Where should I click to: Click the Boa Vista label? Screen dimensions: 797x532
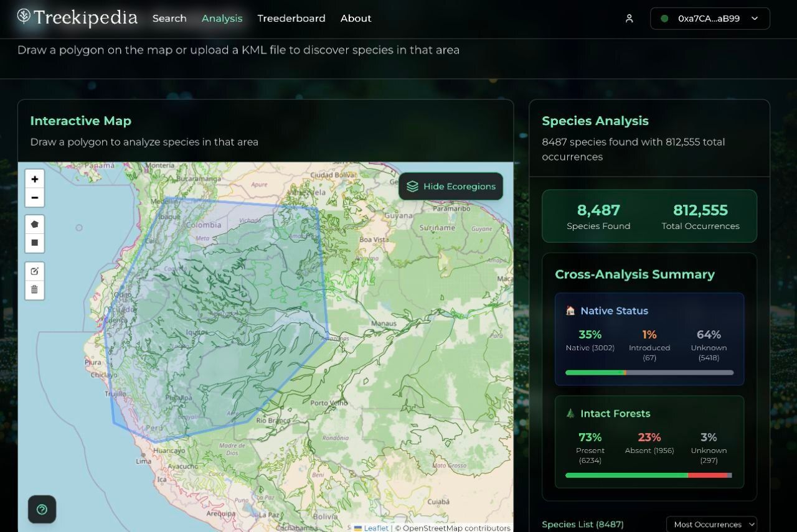[374, 240]
